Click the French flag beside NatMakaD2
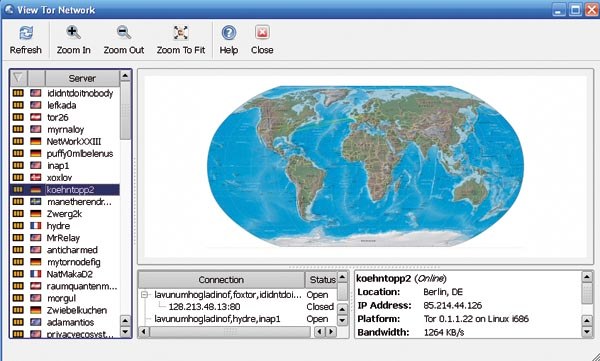 36,274
